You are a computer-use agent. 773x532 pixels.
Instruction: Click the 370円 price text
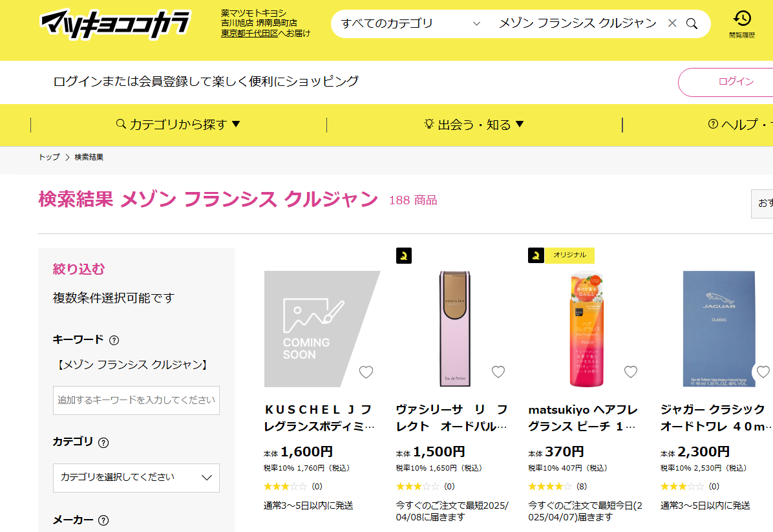[x=564, y=452]
